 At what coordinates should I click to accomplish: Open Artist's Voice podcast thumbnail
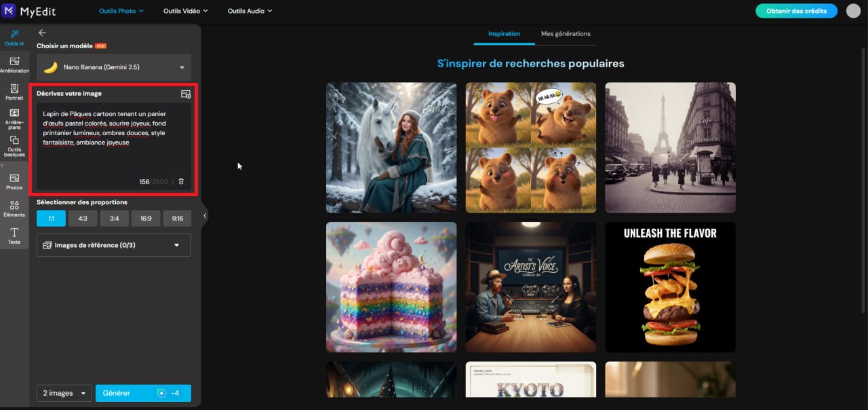tap(531, 287)
